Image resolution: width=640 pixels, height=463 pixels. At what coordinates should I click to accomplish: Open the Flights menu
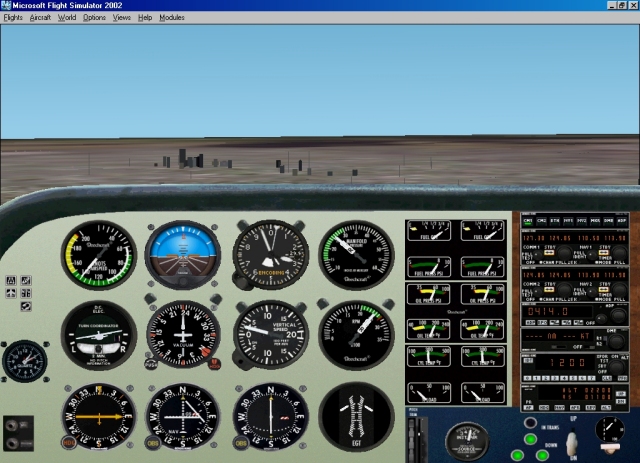click(13, 18)
